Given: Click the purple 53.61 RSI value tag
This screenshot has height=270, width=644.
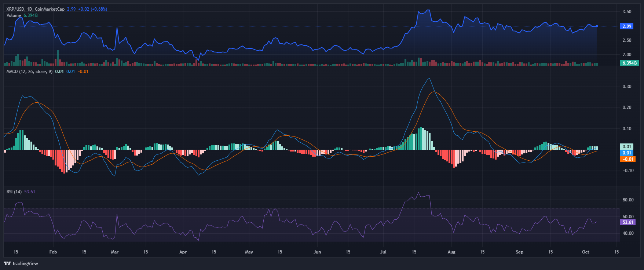Looking at the screenshot, I should coord(628,222).
